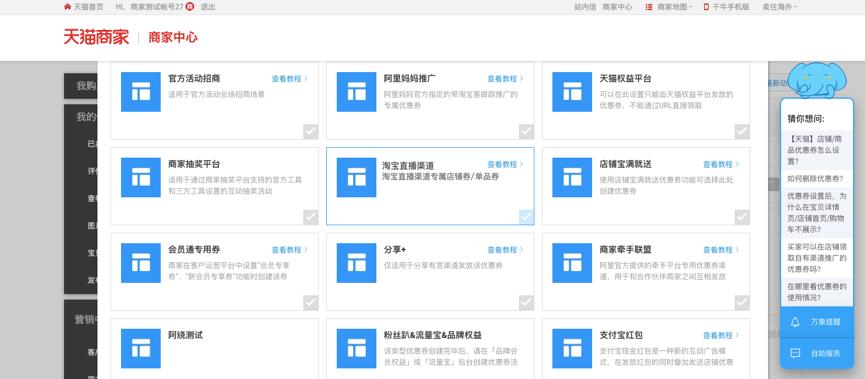Check the 商家抽奖平台 card checkbox
The image size is (865, 379).
tap(311, 217)
